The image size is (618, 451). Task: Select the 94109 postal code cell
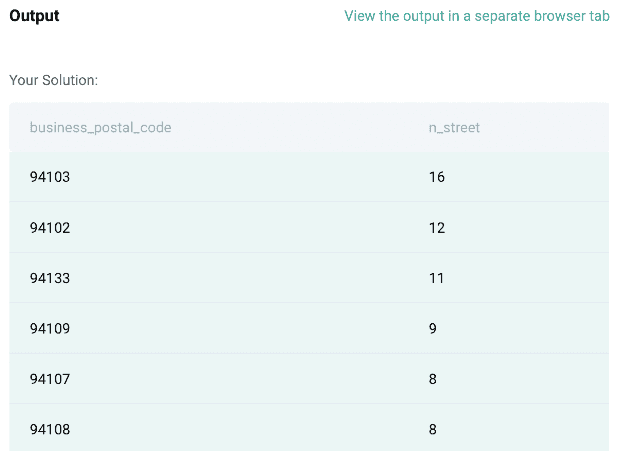pyautogui.click(x=50, y=329)
